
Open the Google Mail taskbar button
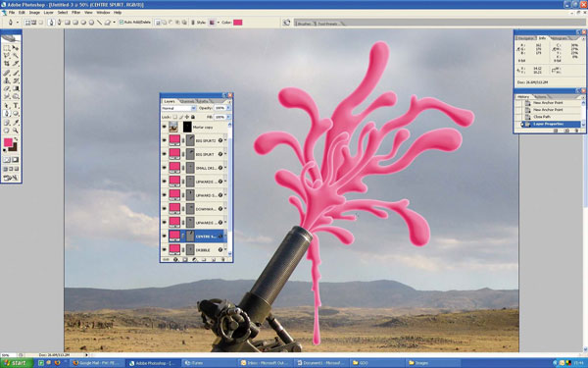click(96, 363)
